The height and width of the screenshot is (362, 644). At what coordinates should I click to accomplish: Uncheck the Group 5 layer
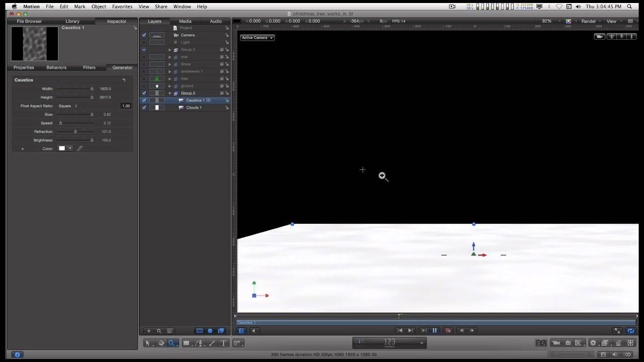144,93
